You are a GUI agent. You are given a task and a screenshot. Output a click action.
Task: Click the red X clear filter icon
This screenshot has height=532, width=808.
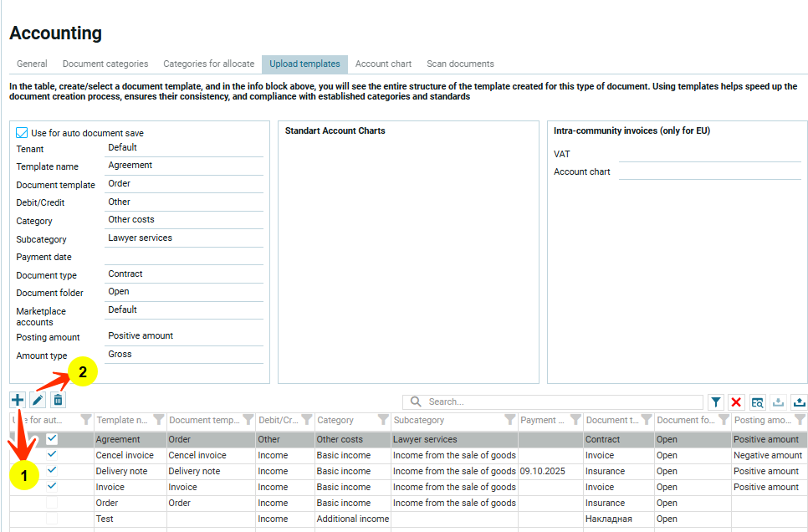[x=736, y=402]
